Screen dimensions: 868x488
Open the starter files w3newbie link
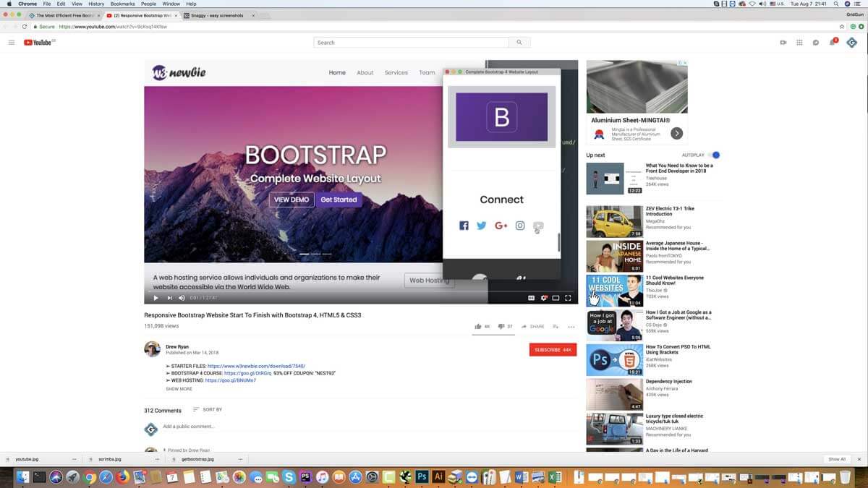[x=256, y=367]
